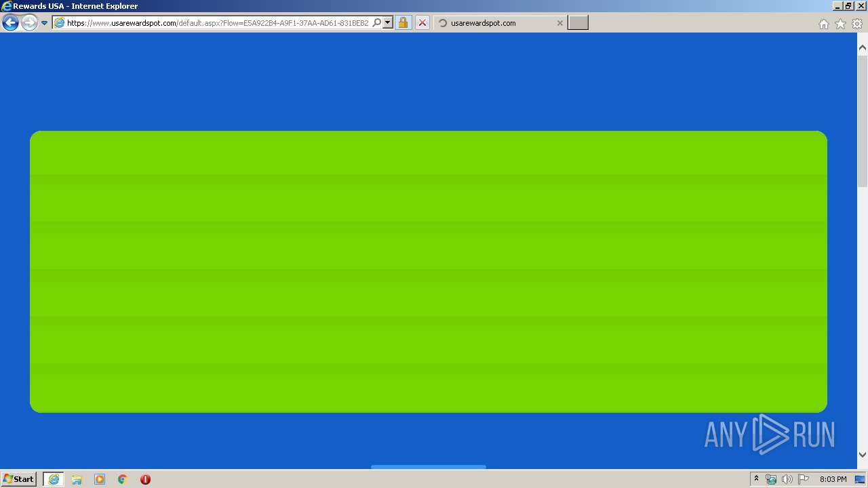
Task: Open the volume speaker tray icon
Action: [x=787, y=479]
